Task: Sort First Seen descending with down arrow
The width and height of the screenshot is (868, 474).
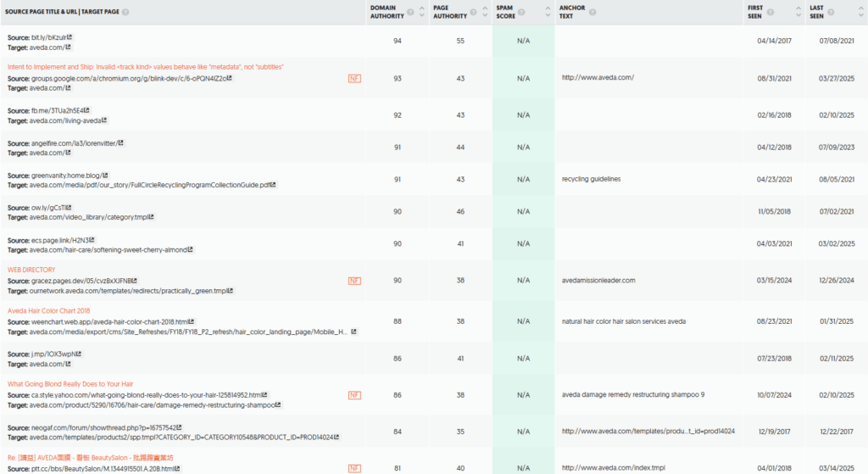Action: point(798,15)
